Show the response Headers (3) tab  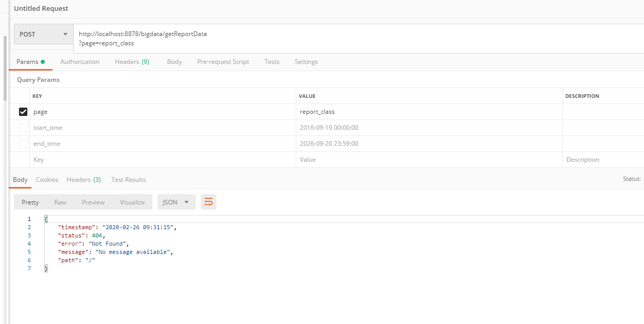point(83,180)
